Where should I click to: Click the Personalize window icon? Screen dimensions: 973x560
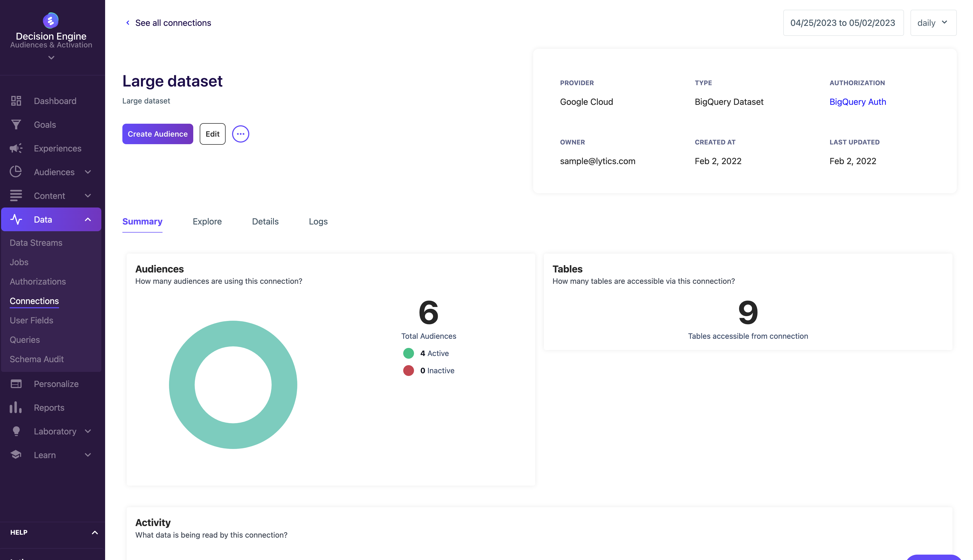[x=16, y=384]
